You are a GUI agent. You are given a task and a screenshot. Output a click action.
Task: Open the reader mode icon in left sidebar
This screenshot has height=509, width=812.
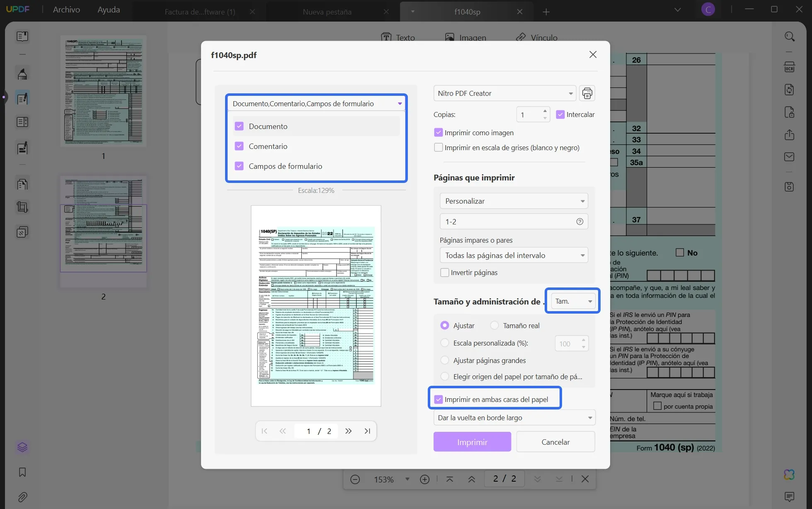pos(22,37)
